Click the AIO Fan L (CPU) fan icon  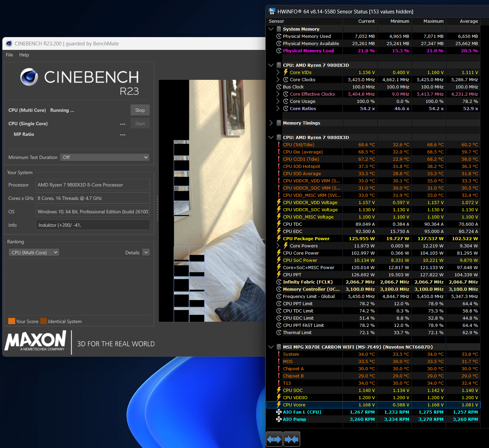[279, 412]
